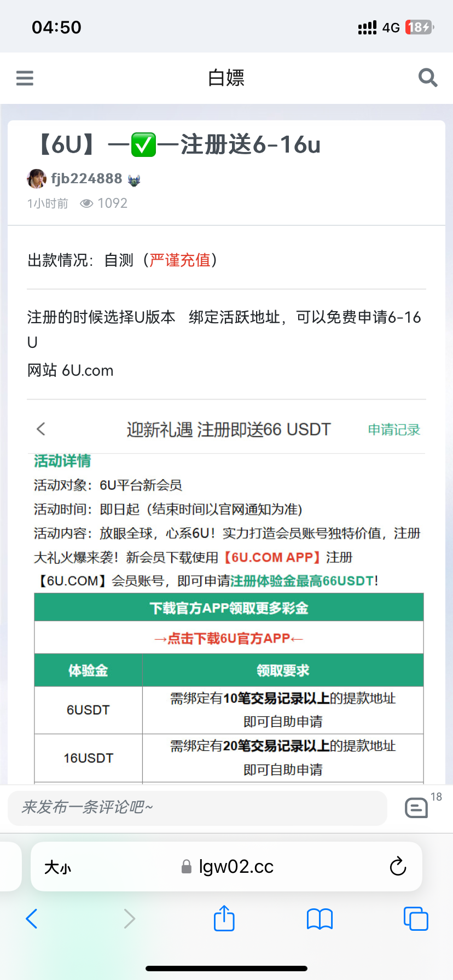The height and width of the screenshot is (980, 453).
Task: Open the 大小 text size menu
Action: (x=57, y=867)
